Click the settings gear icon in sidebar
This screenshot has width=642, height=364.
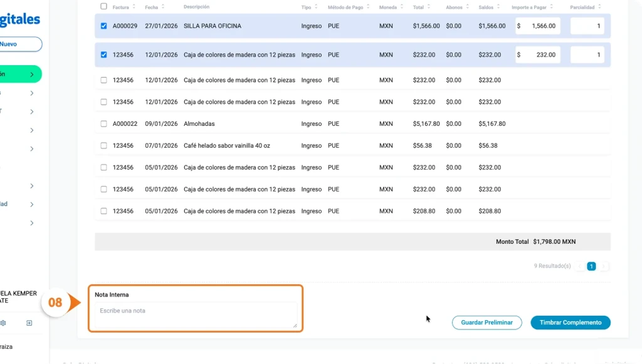[x=3, y=323]
